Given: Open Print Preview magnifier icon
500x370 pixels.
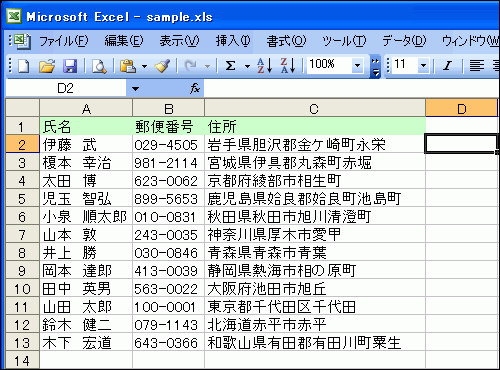Looking at the screenshot, I should click(x=99, y=66).
